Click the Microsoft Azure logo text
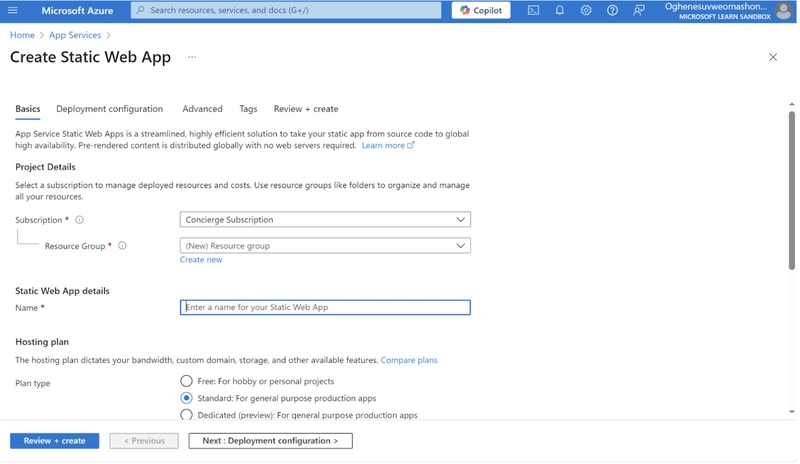800x464 pixels. point(77,10)
